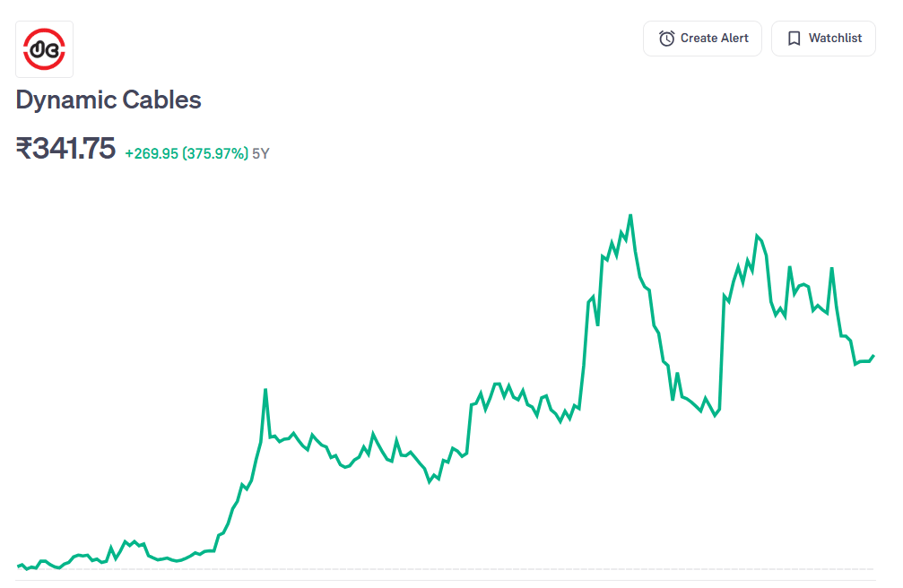The height and width of the screenshot is (588, 903).
Task: Click the Dynamic Cables company logo
Action: (x=45, y=49)
